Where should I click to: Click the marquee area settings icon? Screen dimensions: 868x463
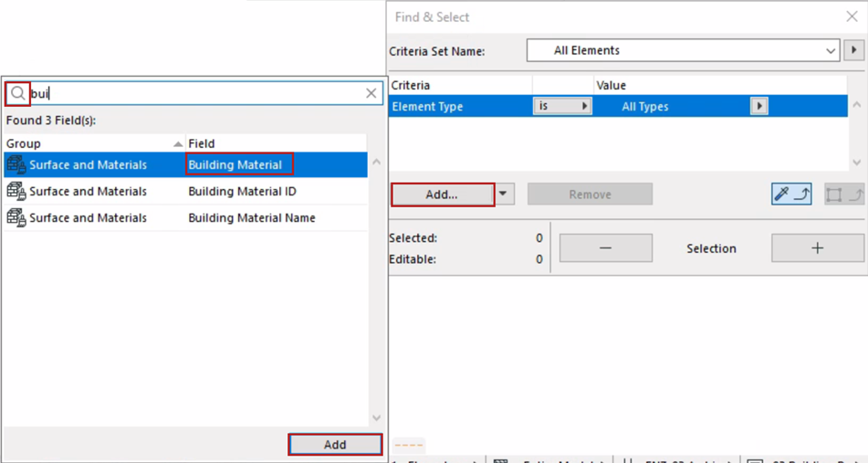pos(843,195)
